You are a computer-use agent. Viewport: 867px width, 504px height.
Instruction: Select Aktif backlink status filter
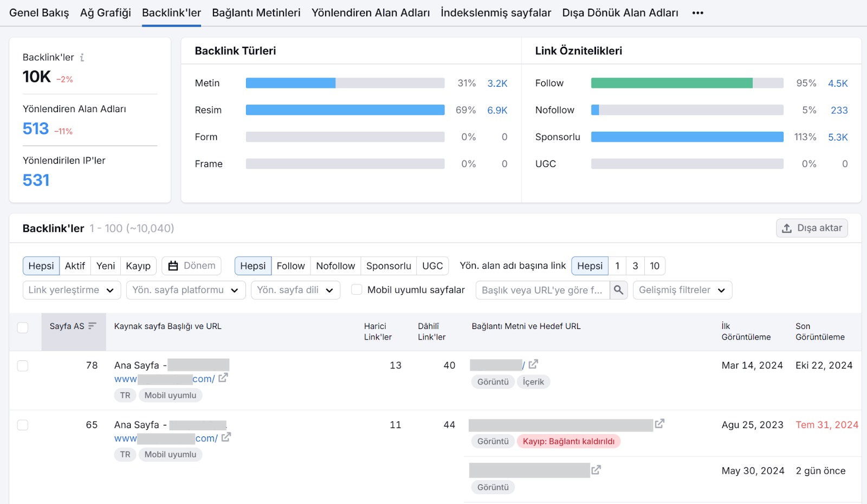coord(75,266)
